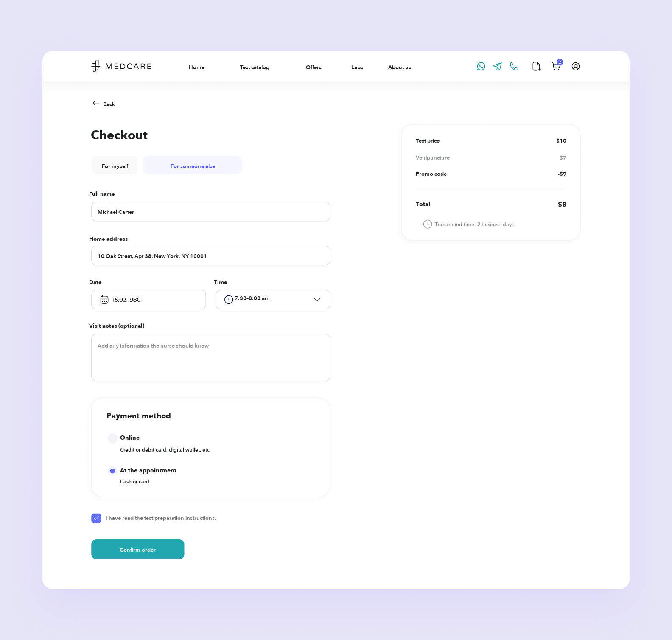
Task: Click the Checkout heading
Action: [x=119, y=135]
